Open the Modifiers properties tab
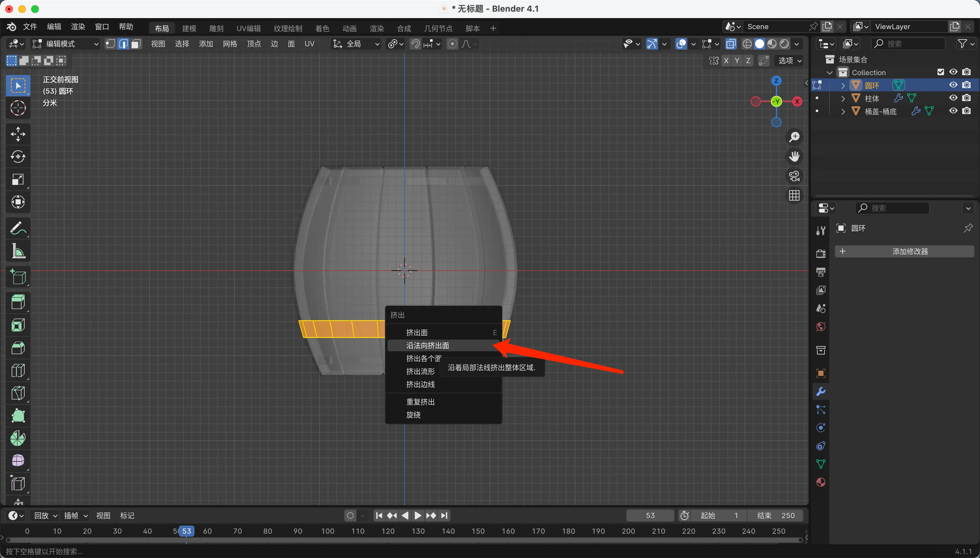 point(821,392)
